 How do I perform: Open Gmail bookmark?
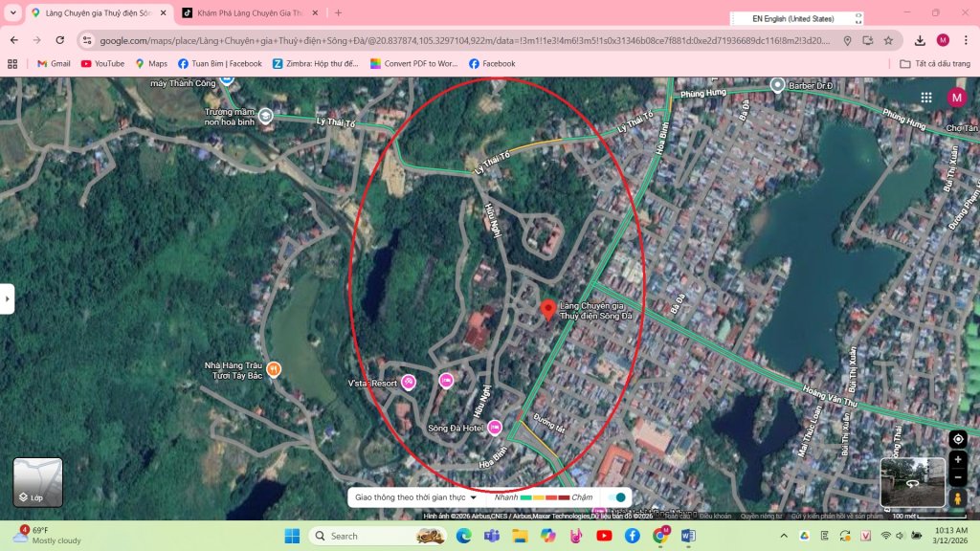pos(54,64)
